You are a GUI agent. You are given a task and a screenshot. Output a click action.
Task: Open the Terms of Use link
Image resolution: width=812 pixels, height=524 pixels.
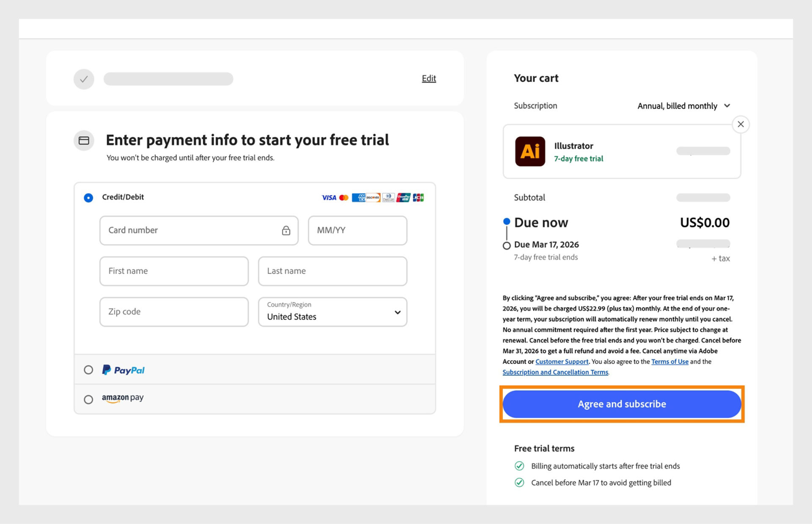tap(670, 362)
